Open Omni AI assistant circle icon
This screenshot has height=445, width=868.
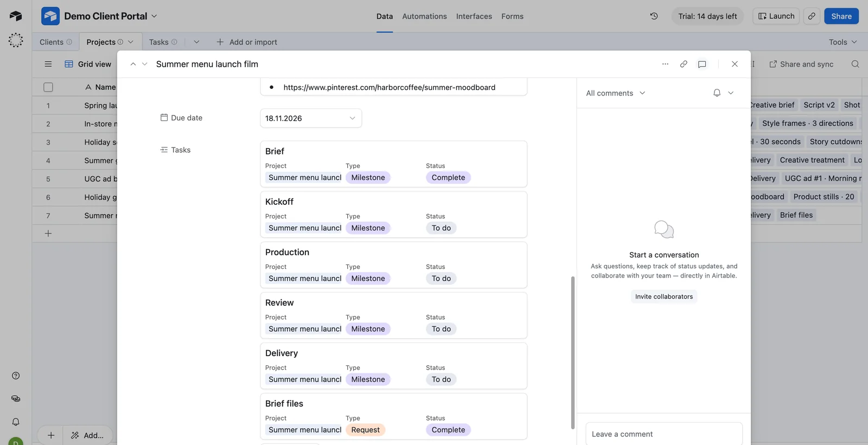click(x=16, y=40)
